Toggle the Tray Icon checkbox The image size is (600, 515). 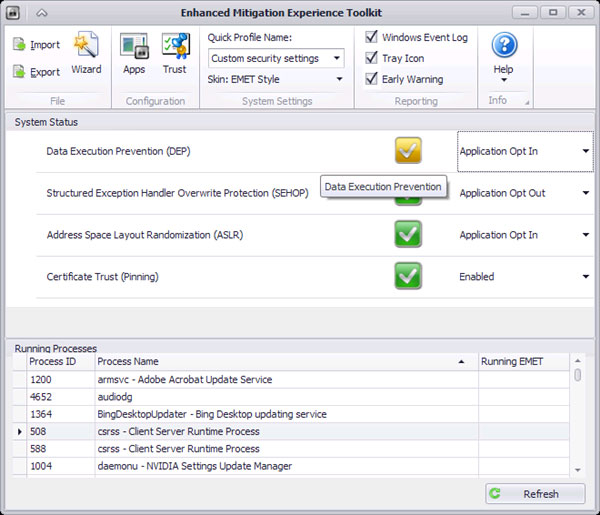click(371, 58)
